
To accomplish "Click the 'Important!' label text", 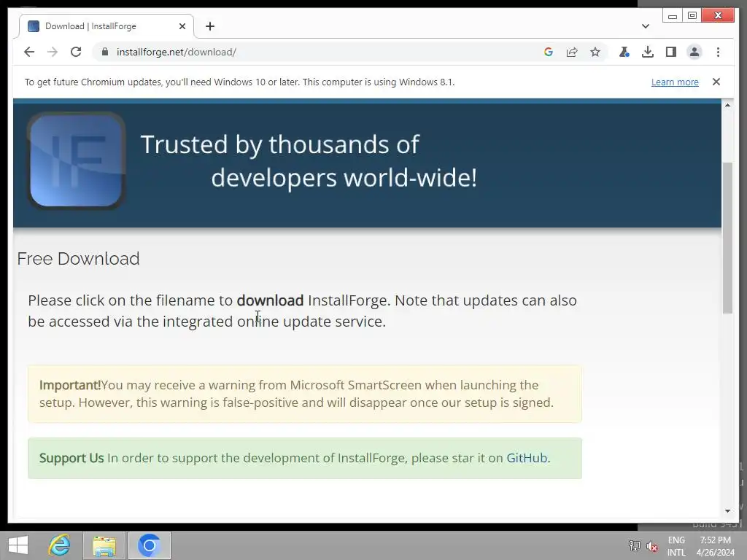I will (70, 385).
